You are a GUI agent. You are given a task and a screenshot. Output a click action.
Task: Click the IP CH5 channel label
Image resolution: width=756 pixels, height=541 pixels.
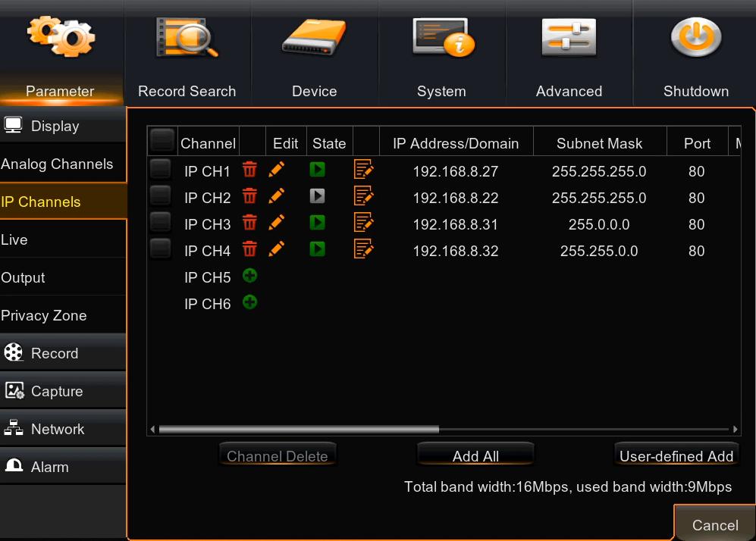(207, 277)
